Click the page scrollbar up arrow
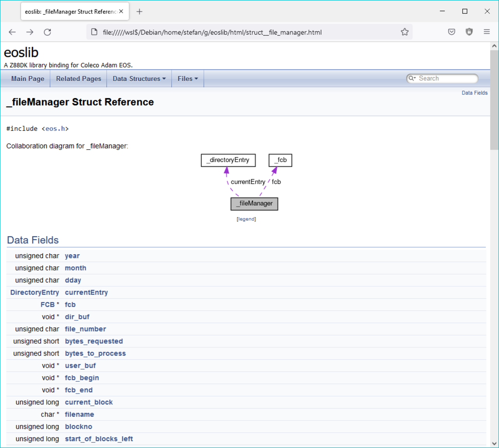This screenshot has width=499, height=448. point(494,46)
